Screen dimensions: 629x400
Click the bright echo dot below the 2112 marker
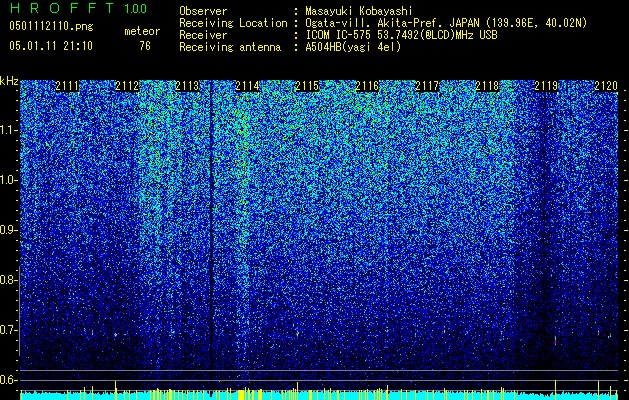tap(116, 334)
